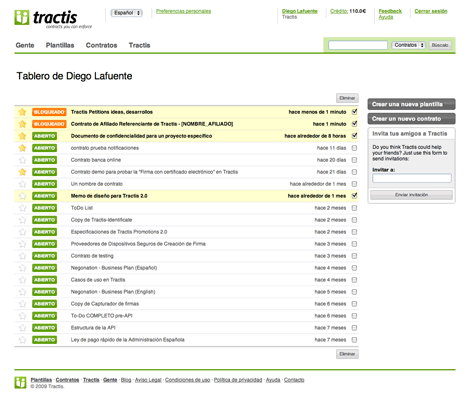Focus the Invitar a email field
Viewport: 470px width, 415px height.
(412, 178)
